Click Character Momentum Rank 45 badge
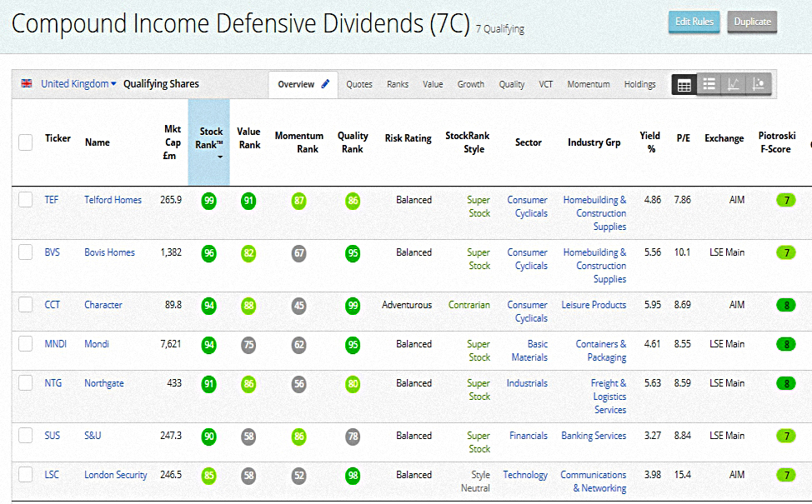Image resolution: width=812 pixels, height=504 pixels. tap(298, 306)
